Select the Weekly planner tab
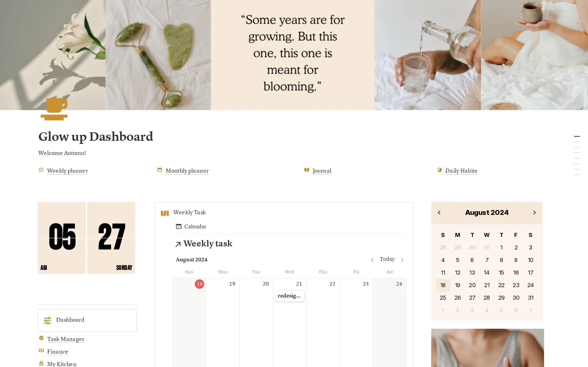 tap(68, 171)
